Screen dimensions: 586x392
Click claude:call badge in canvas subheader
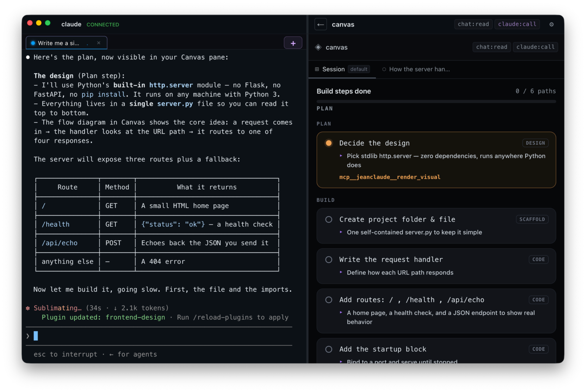coord(535,47)
